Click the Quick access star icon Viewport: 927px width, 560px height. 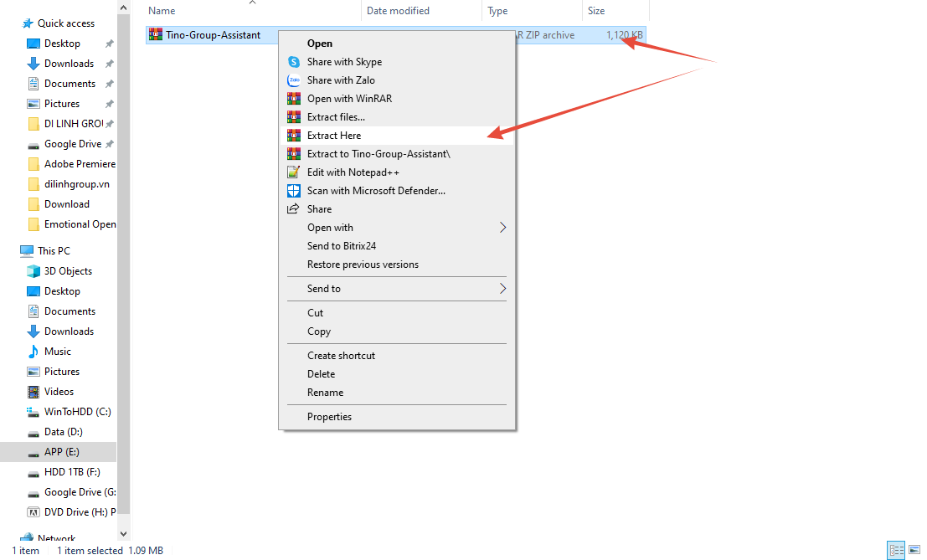click(28, 23)
